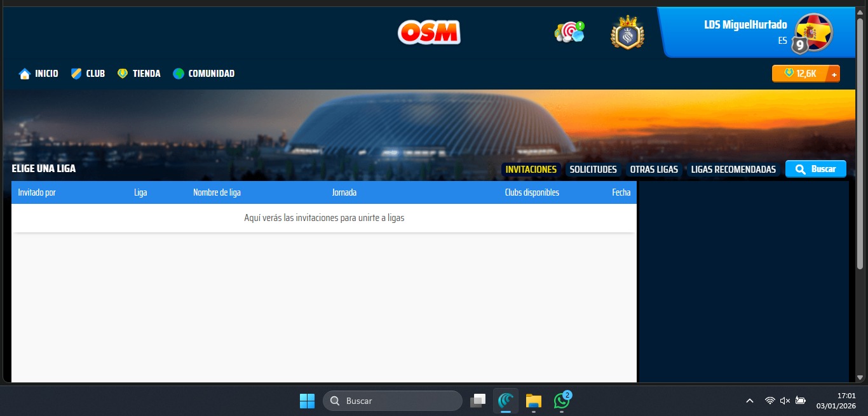Open the Tienda menu

coord(139,74)
